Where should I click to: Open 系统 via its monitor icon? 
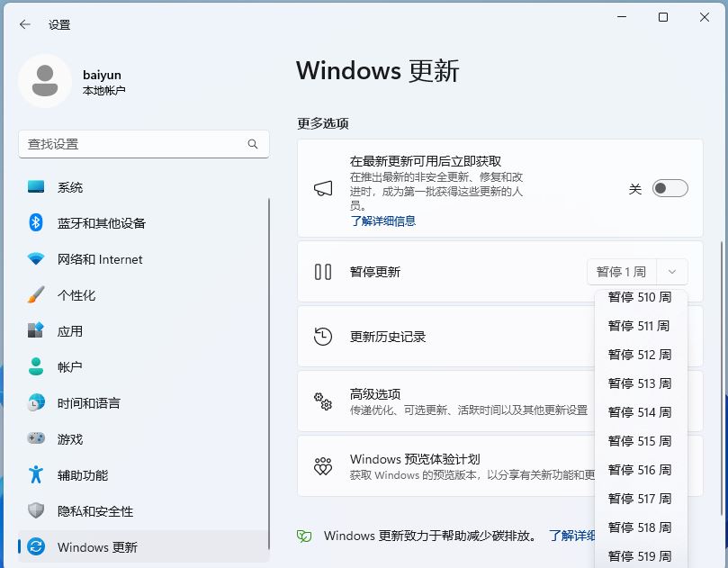(x=36, y=187)
